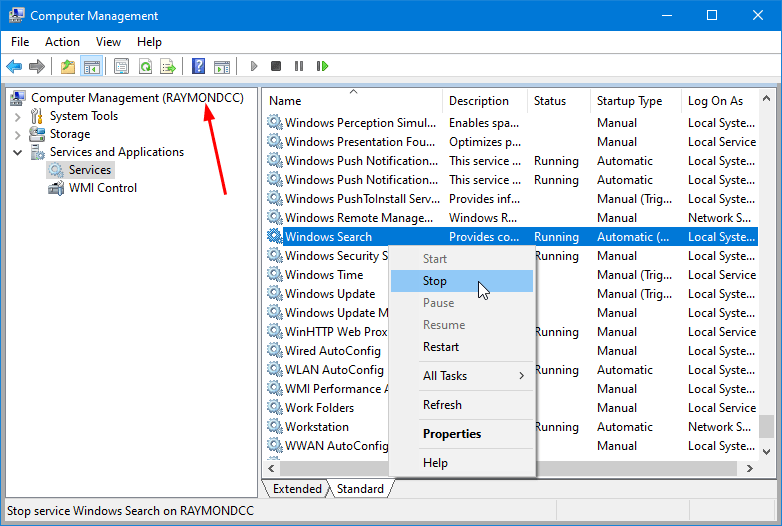782x526 pixels.
Task: Choose Properties in the context menu
Action: tap(462, 434)
